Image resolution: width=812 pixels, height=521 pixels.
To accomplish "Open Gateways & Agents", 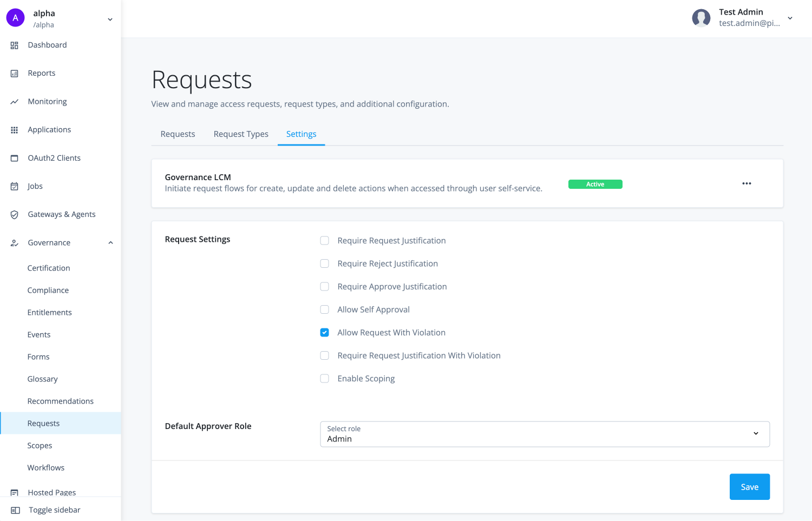I will click(61, 214).
